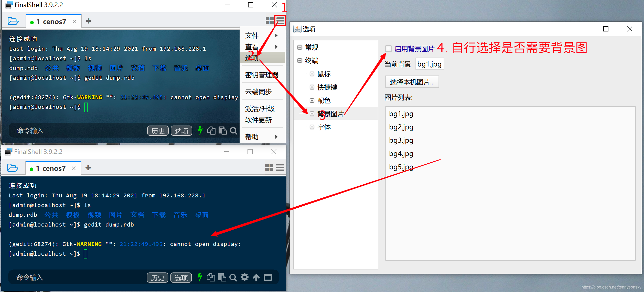Click copy icon in top terminal command bar
The width and height of the screenshot is (644, 292).
[x=211, y=131]
